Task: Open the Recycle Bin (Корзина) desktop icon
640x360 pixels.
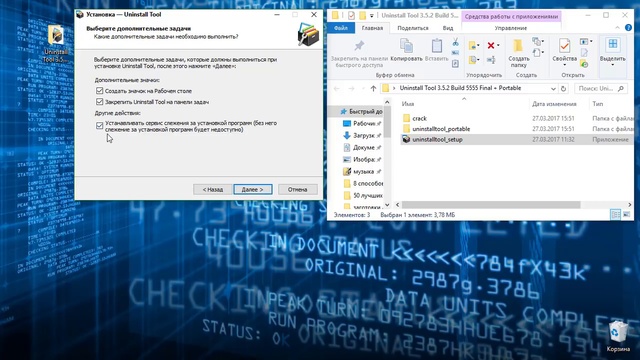Action: (618, 336)
